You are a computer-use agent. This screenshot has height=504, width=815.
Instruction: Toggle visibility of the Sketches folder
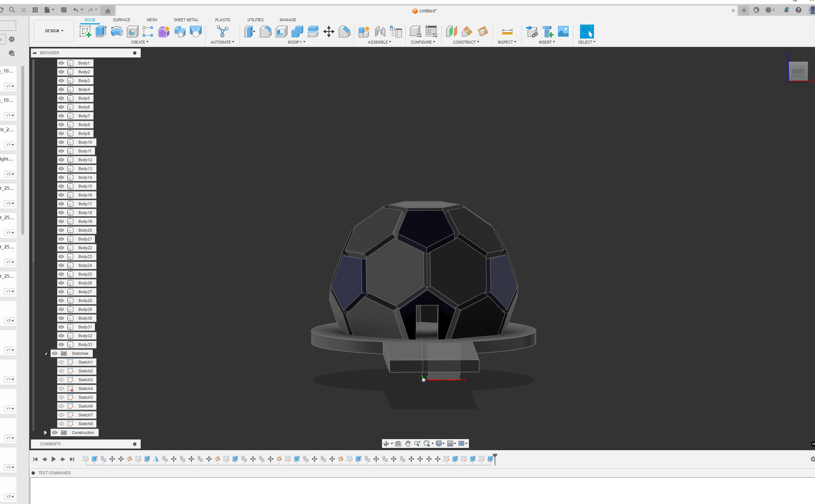pyautogui.click(x=55, y=353)
